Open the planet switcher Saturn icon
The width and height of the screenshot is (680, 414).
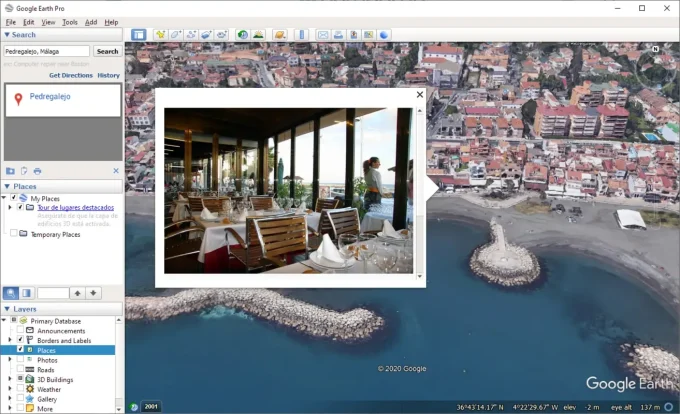(280, 35)
